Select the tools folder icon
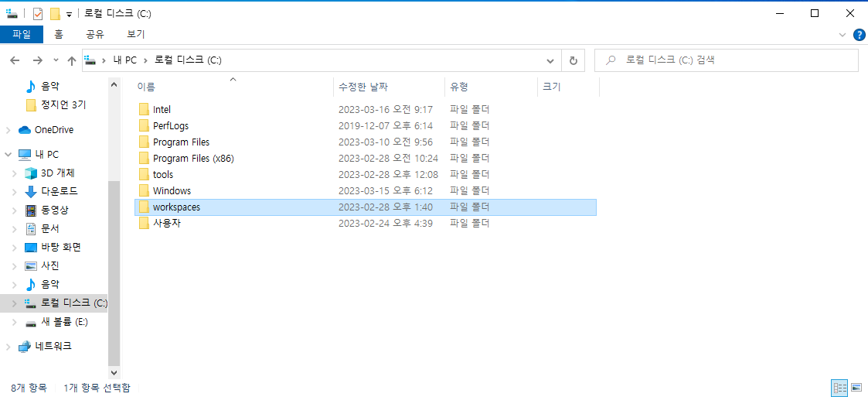This screenshot has height=397, width=868. pos(144,175)
